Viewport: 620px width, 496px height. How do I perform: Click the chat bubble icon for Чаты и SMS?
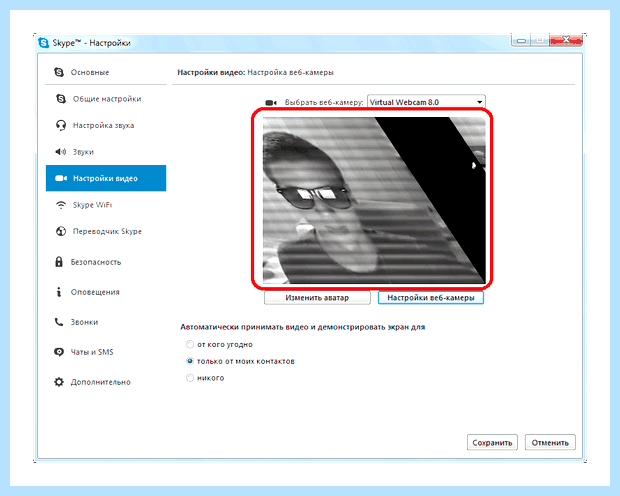tap(59, 352)
